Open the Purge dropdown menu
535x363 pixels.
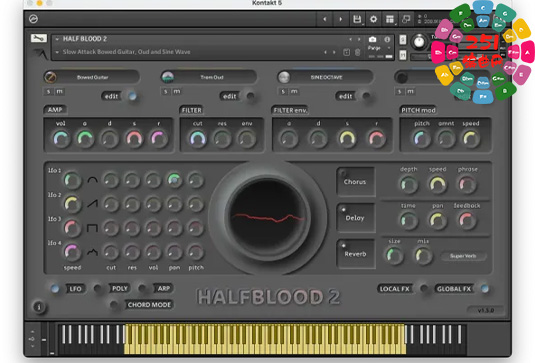[379, 48]
